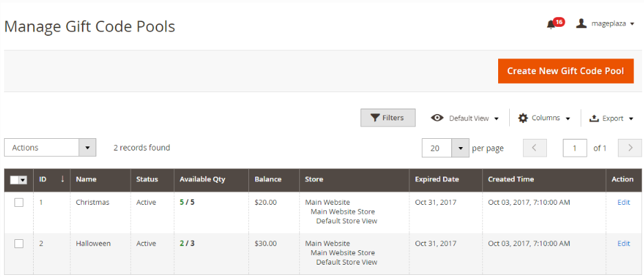Sort by ID column arrow
The image size is (644, 277).
coord(63,179)
